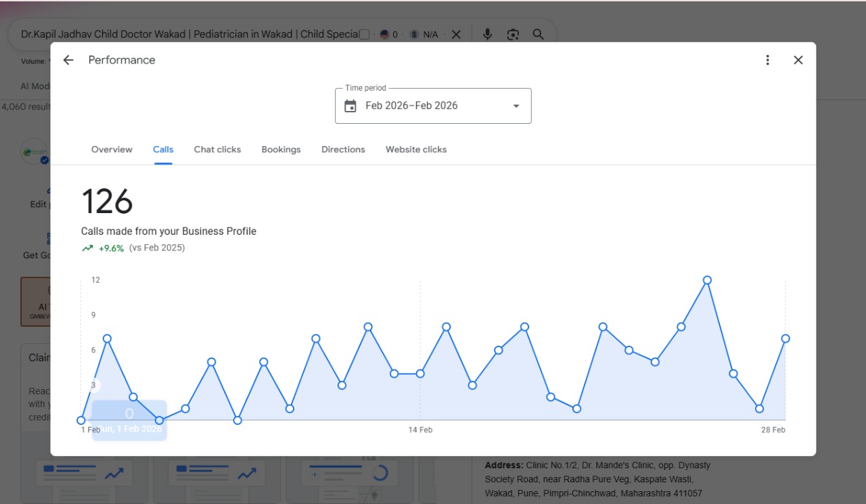This screenshot has width=866, height=504.
Task: Close the Performance dialog
Action: coord(798,60)
